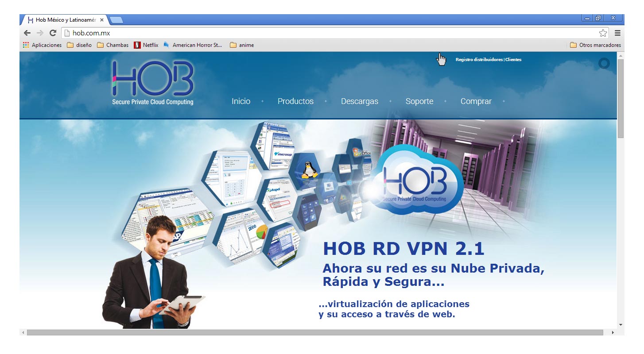Screen dimensions: 644x354
Task: Click the forward navigation arrow
Action: click(39, 33)
